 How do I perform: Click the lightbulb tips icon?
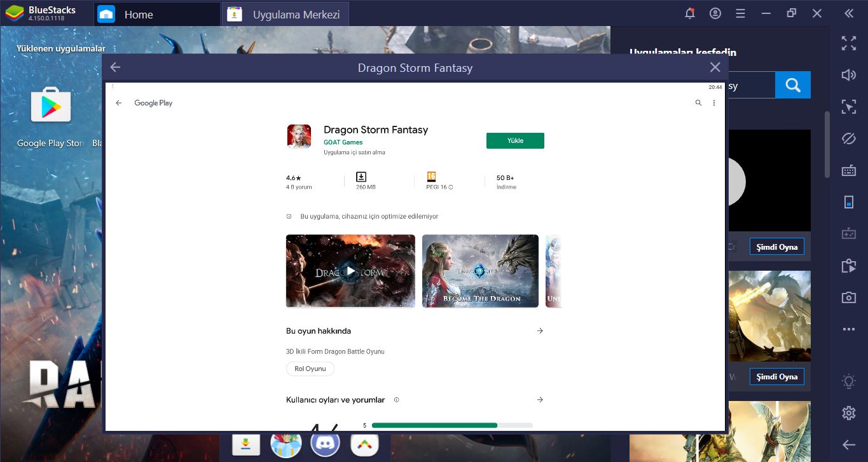tap(849, 381)
